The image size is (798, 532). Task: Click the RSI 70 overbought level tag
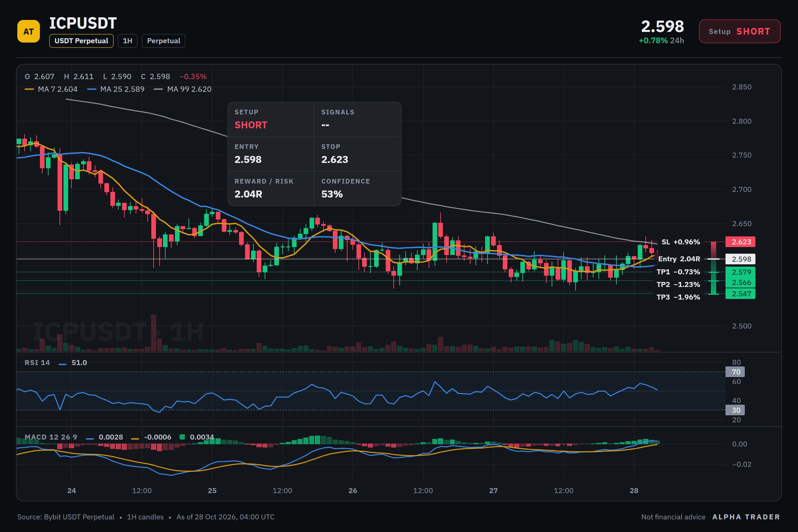click(x=735, y=372)
